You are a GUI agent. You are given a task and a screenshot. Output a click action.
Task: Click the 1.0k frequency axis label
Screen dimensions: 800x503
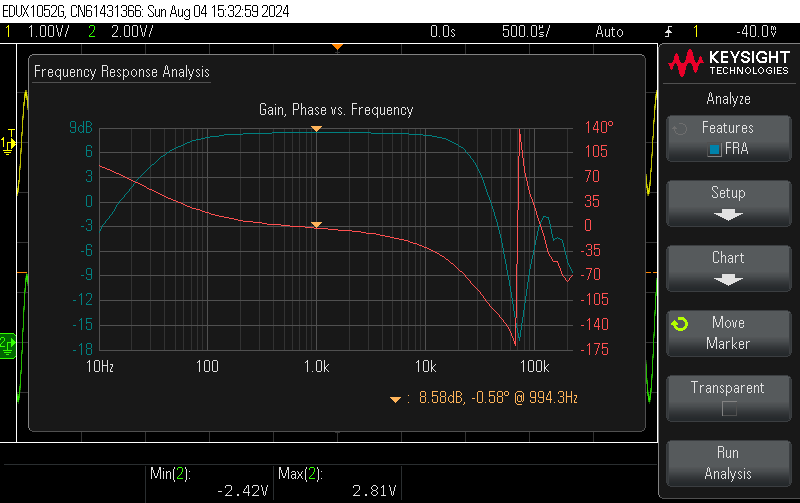(316, 366)
